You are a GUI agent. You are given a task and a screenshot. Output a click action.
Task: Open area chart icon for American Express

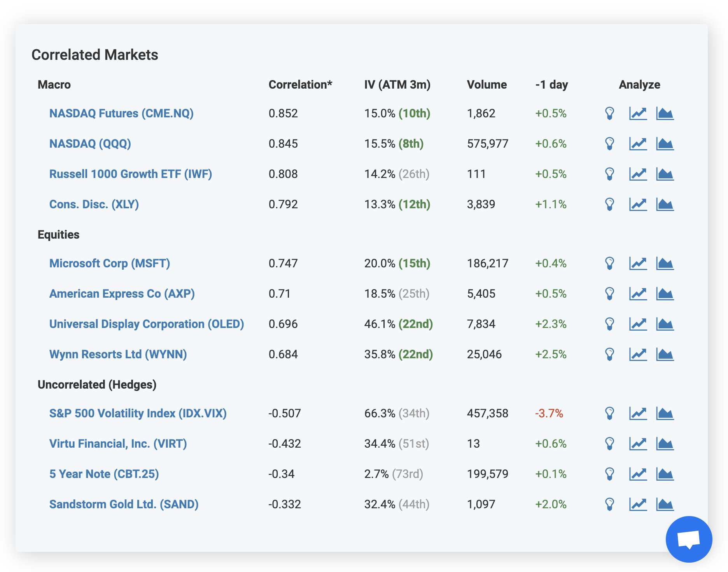pyautogui.click(x=665, y=294)
